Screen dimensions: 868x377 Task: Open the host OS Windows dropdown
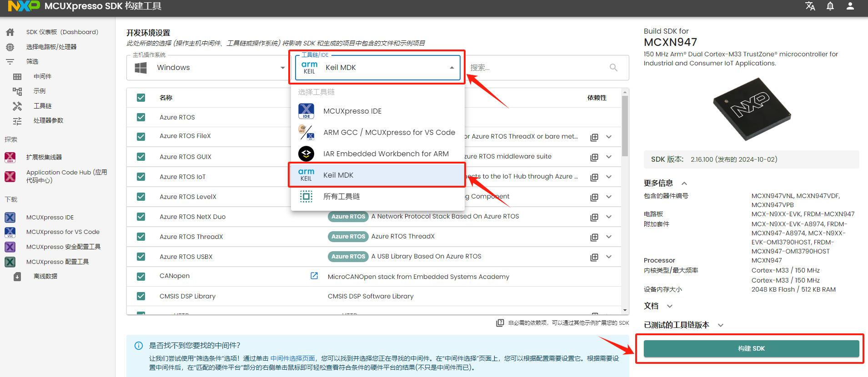tap(208, 68)
